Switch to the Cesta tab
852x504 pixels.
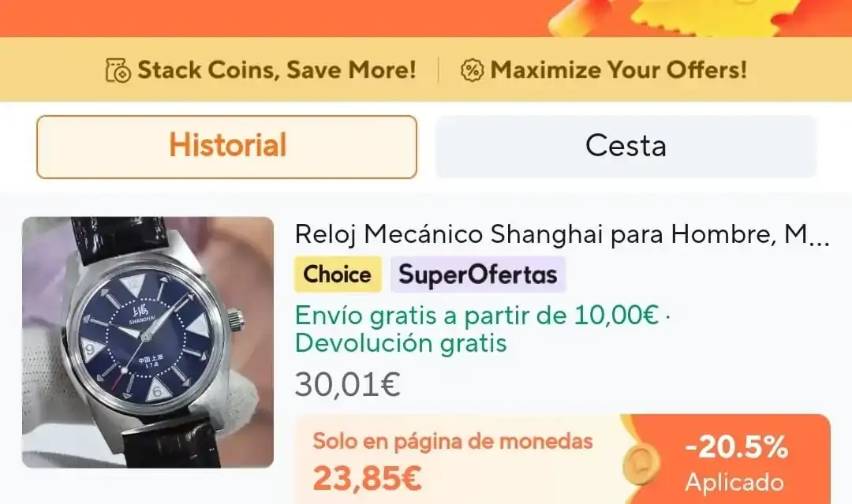[x=626, y=147]
